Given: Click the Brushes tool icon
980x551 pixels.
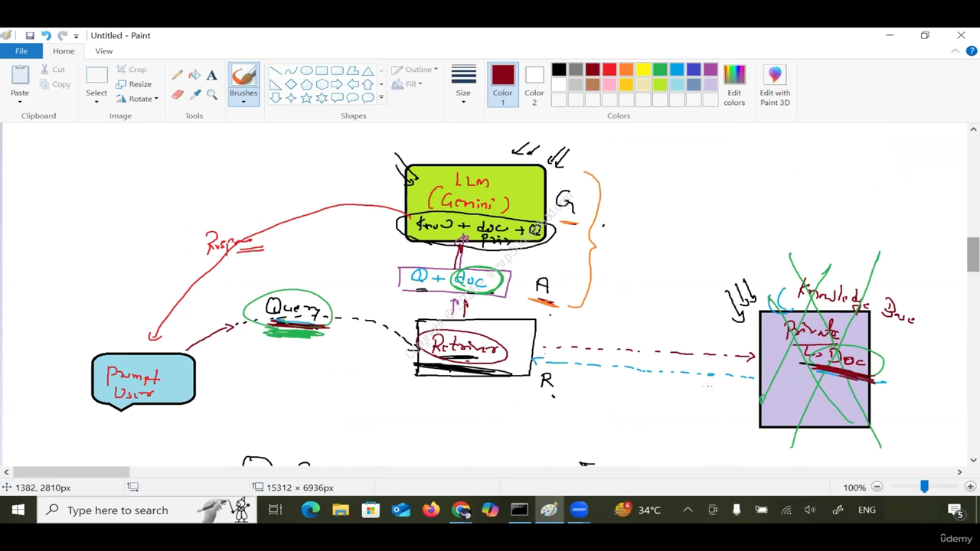Looking at the screenshot, I should (x=243, y=77).
